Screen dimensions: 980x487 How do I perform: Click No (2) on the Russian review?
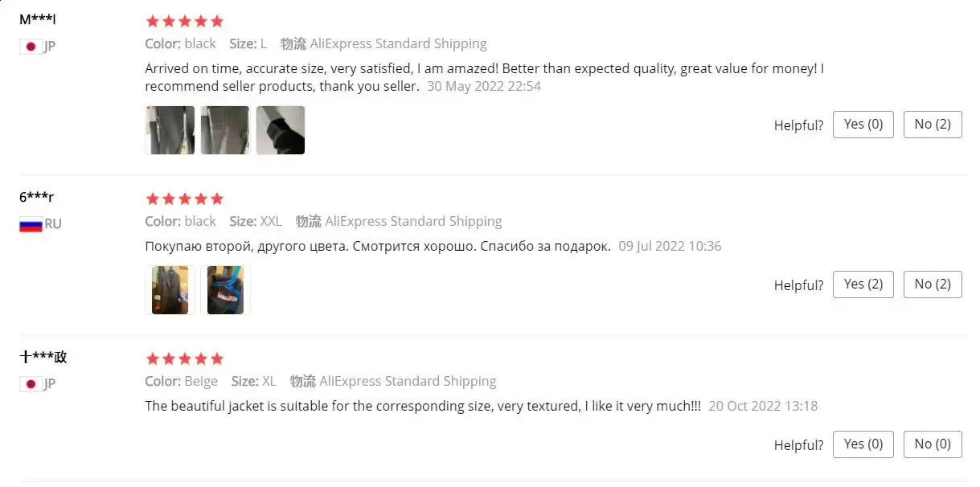pos(933,284)
